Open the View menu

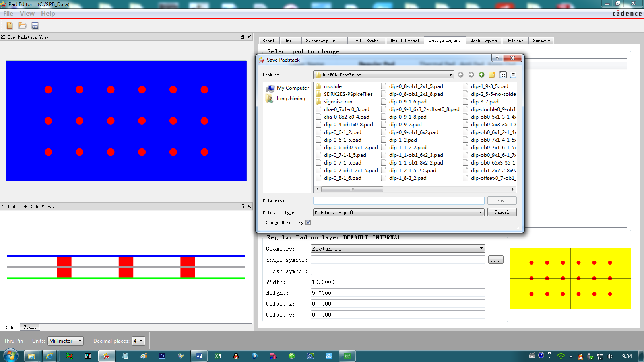(x=27, y=14)
